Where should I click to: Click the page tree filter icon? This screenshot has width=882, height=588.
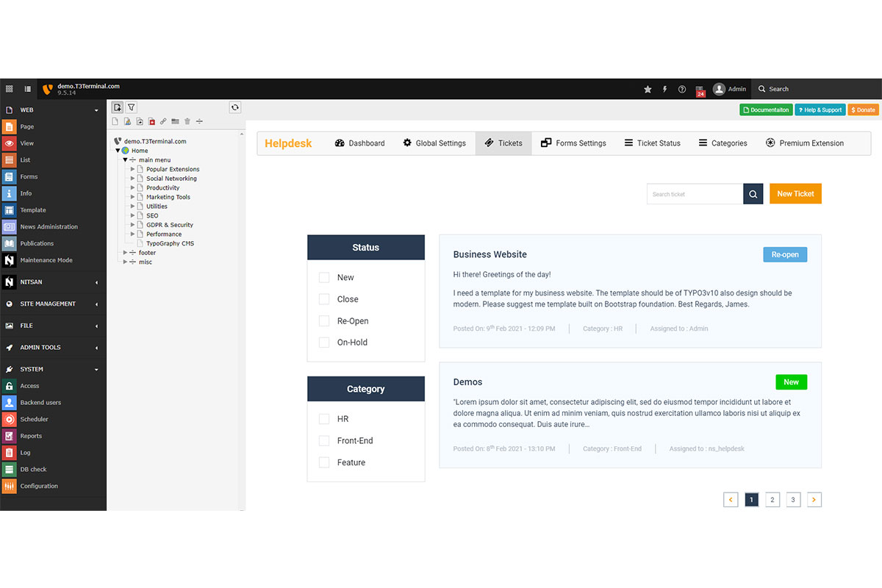coord(132,107)
